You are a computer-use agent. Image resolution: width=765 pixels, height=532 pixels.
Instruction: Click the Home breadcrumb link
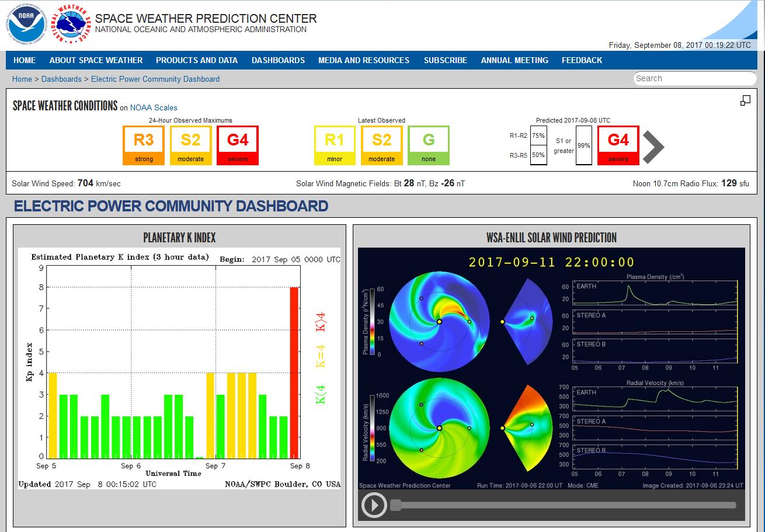point(22,79)
